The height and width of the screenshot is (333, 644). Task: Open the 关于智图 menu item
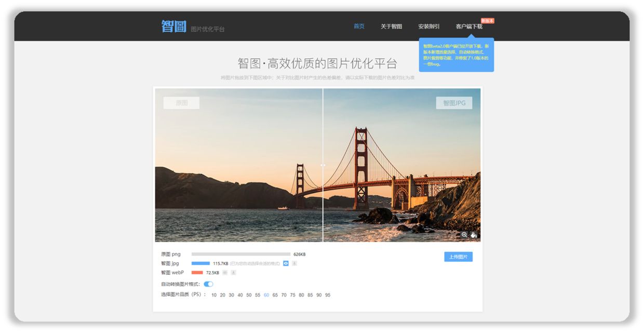(391, 26)
